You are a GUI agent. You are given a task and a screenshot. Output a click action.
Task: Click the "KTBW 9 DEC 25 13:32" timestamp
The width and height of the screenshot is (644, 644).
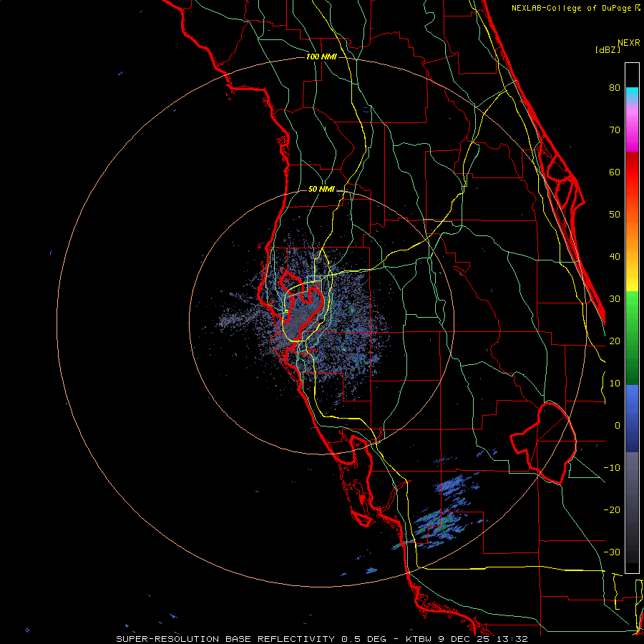[x=467, y=639]
